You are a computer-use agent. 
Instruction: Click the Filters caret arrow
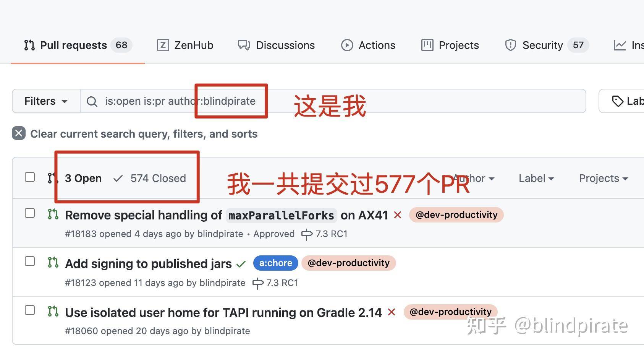click(x=65, y=102)
